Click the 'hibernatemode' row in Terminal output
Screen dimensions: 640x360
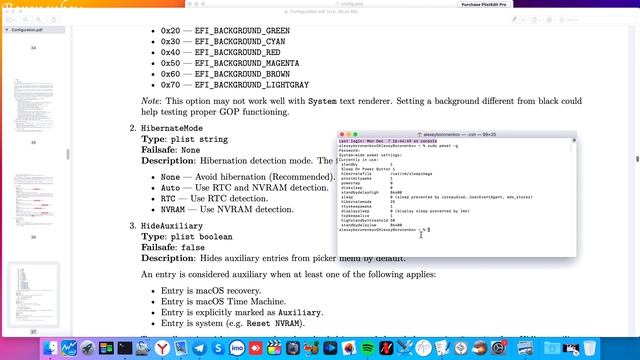tap(368, 202)
